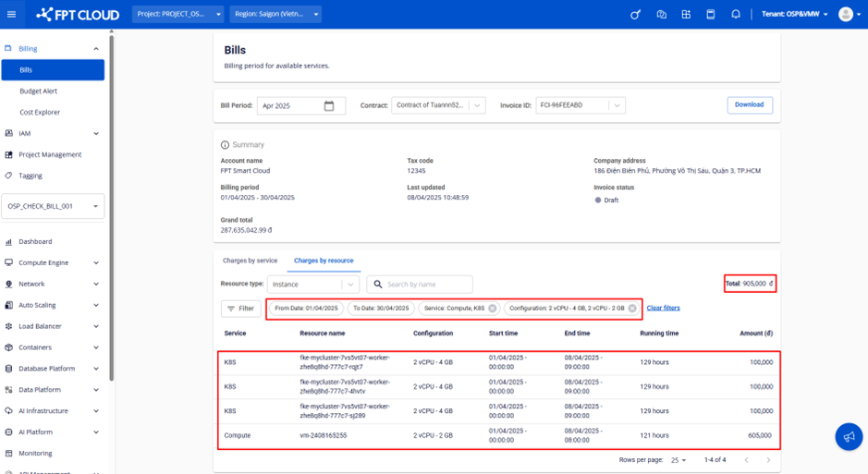Viewport: 868px width, 474px height.
Task: Open the Filter button
Action: pos(240,309)
